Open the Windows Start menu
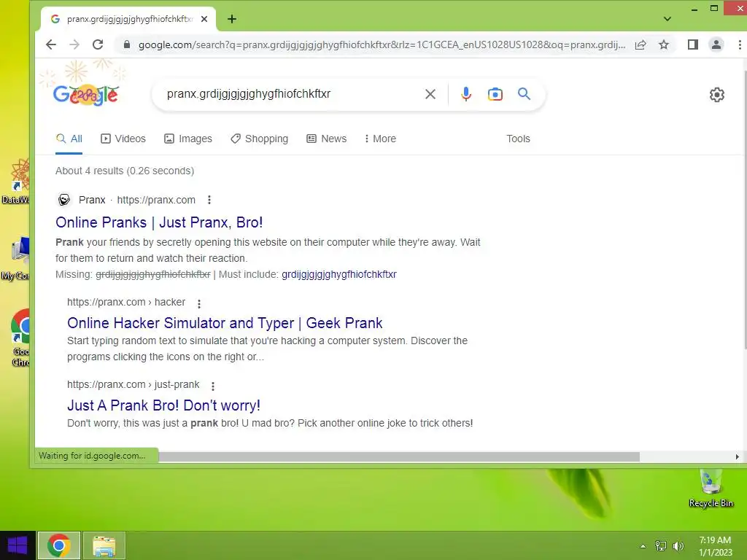 point(18,545)
